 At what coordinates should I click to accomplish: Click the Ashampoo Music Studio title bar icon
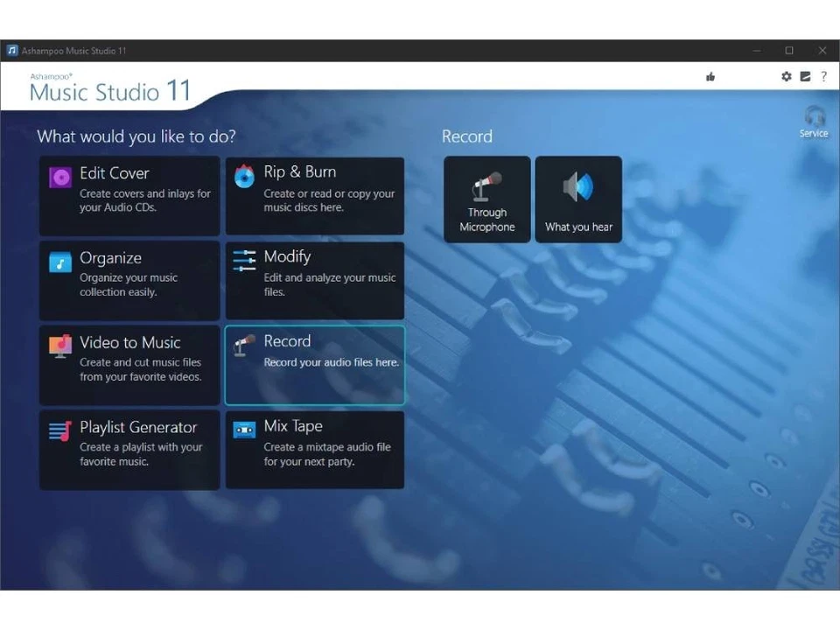[11, 51]
